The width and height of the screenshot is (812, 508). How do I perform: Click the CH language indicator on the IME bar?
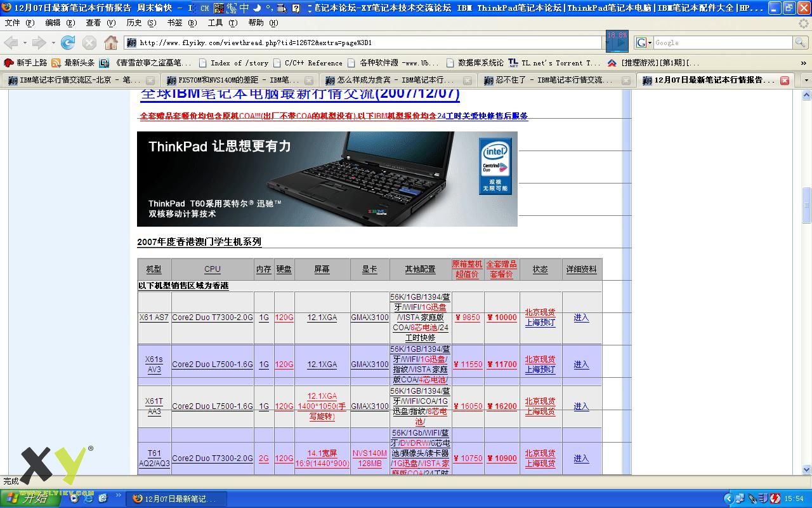205,8
